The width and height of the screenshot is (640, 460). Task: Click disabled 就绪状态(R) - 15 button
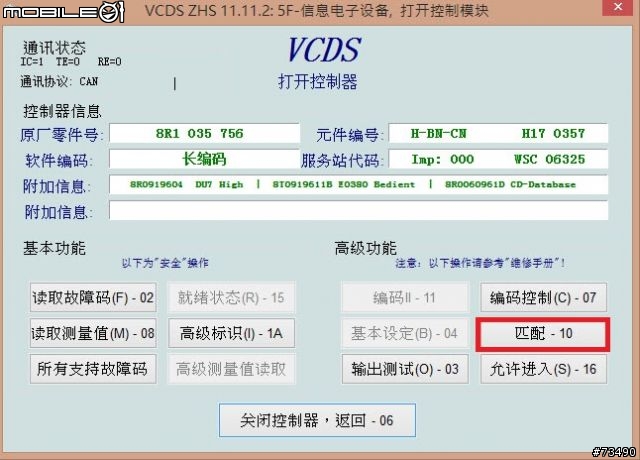[x=231, y=298]
